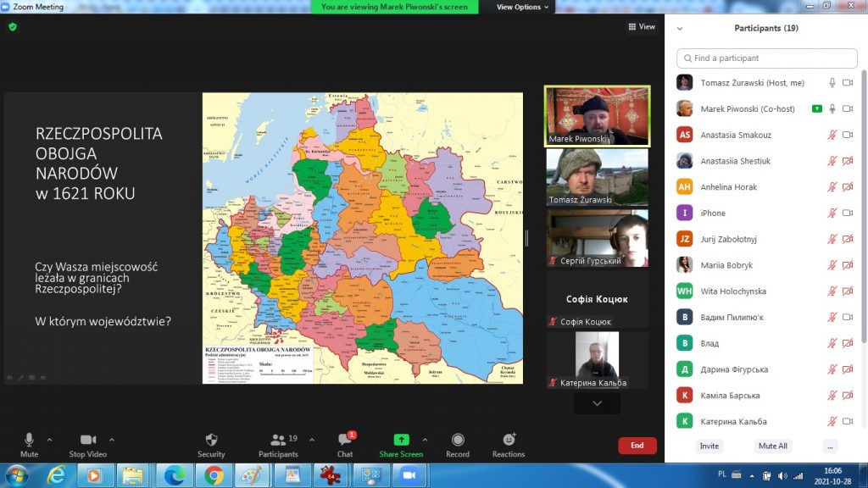
Task: Start recording with the Record icon
Action: click(x=458, y=441)
